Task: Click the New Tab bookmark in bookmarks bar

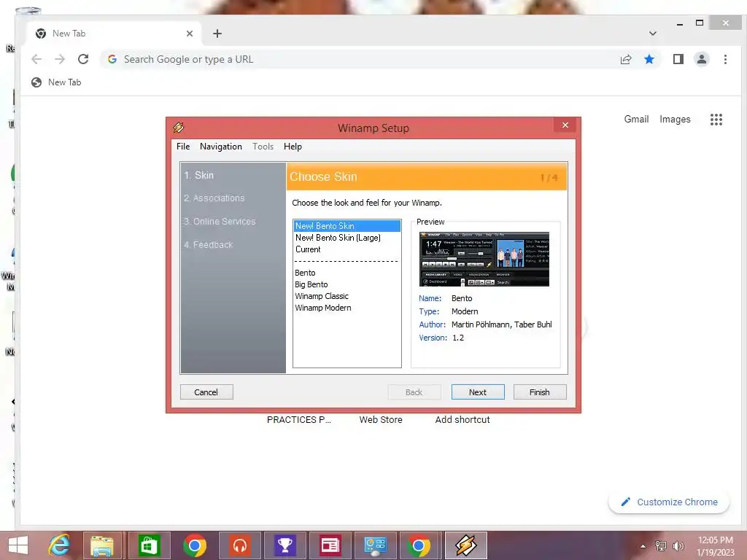Action: [x=56, y=82]
